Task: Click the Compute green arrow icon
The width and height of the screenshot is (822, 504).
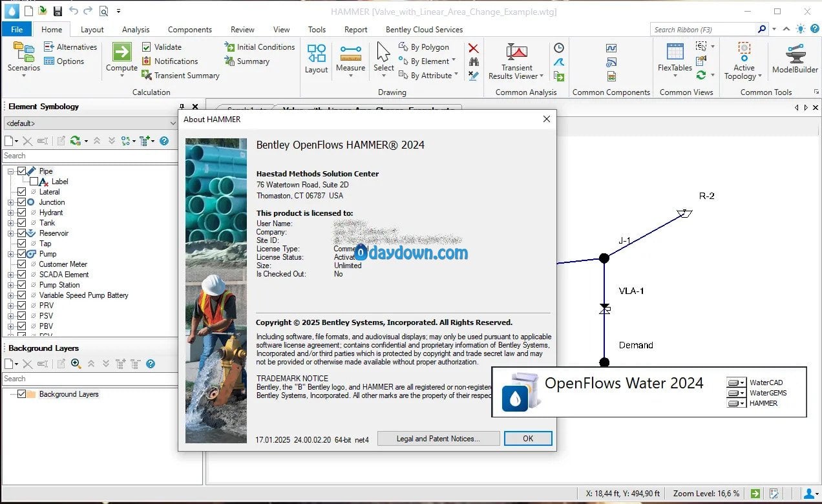Action: [122, 52]
